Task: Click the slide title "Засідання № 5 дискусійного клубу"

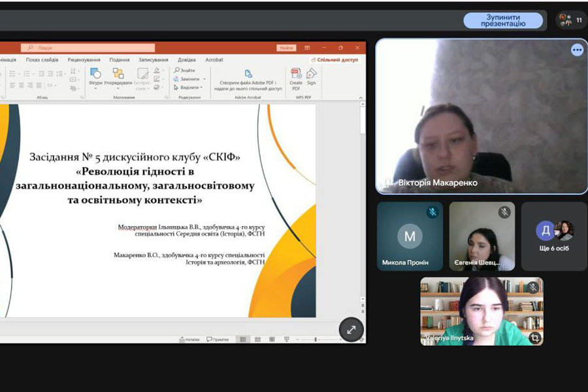Action: (x=135, y=157)
